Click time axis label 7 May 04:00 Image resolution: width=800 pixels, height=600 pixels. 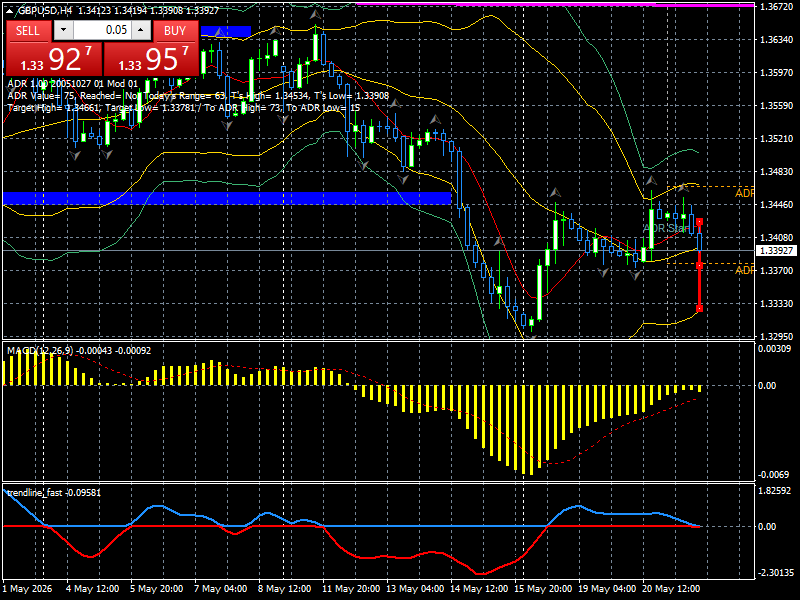click(220, 588)
